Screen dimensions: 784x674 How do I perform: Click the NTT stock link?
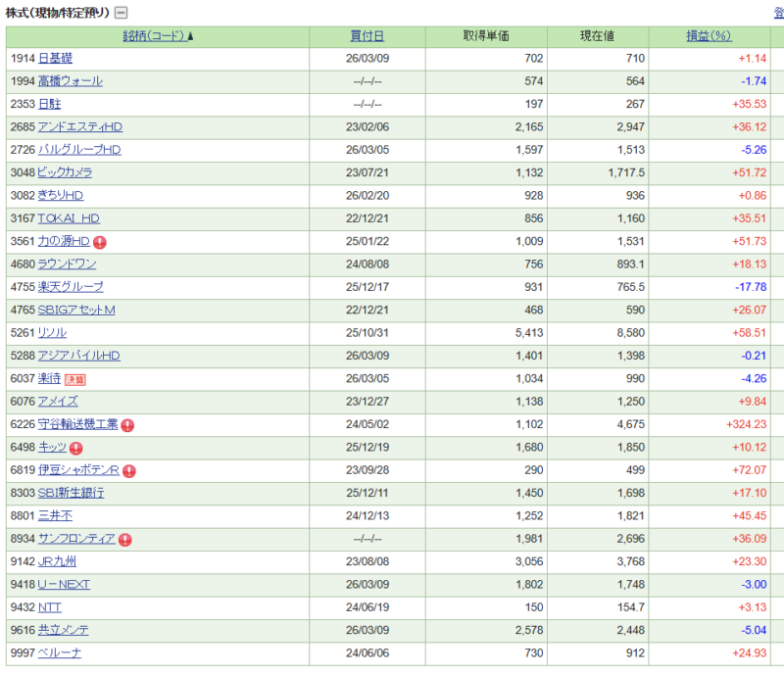(x=49, y=607)
